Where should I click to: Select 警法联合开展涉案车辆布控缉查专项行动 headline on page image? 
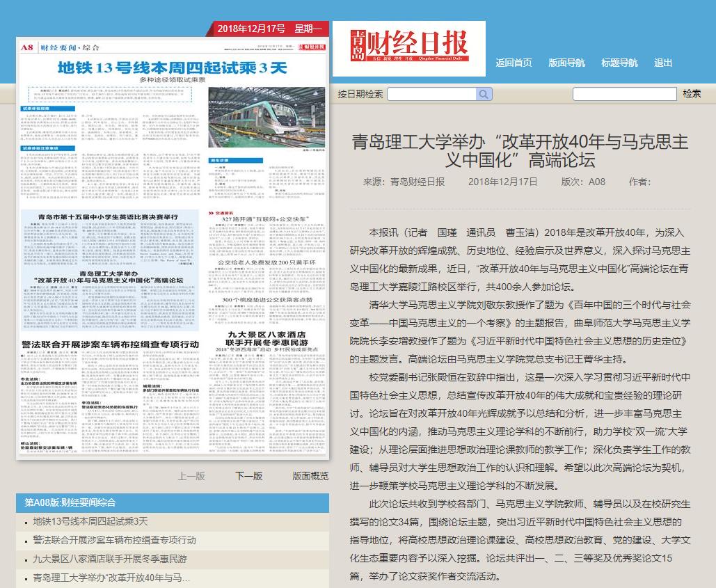(110, 344)
